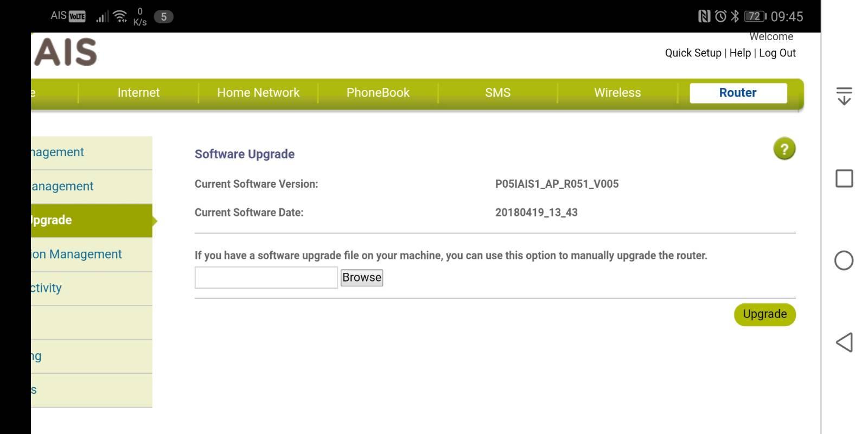
Task: Open the Wireless tab
Action: [617, 93]
